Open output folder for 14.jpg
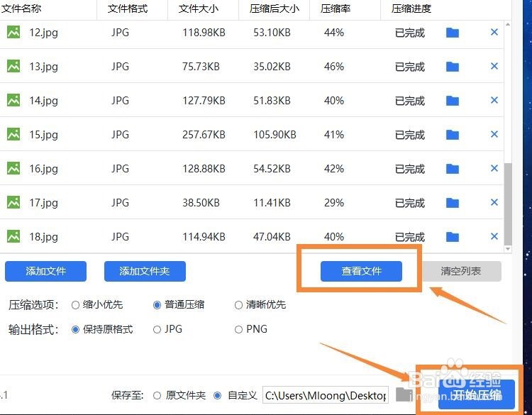The width and height of the screenshot is (532, 415). (x=453, y=101)
